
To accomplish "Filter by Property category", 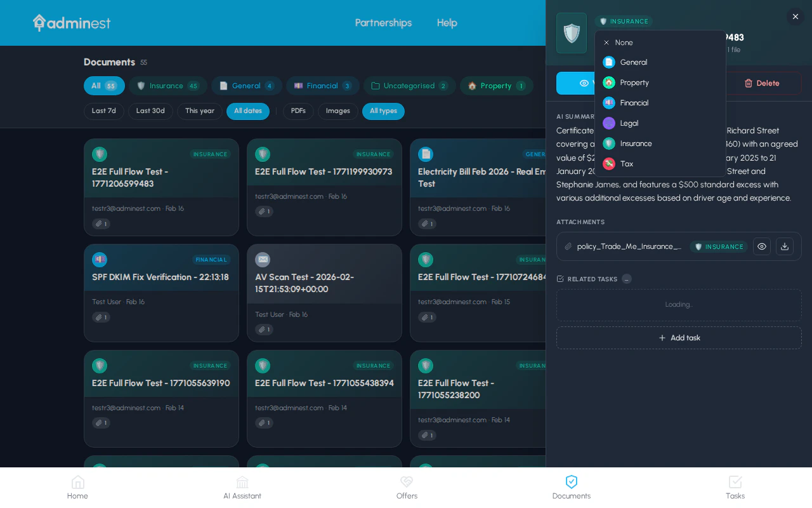I will tap(497, 86).
